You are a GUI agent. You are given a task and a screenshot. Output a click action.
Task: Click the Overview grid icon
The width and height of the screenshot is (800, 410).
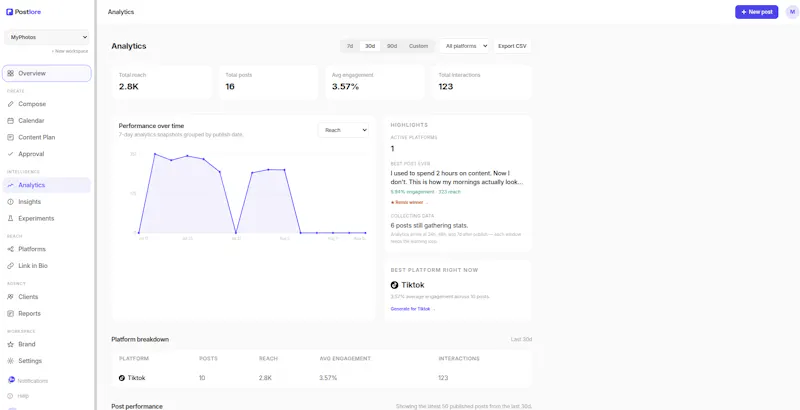(11, 73)
